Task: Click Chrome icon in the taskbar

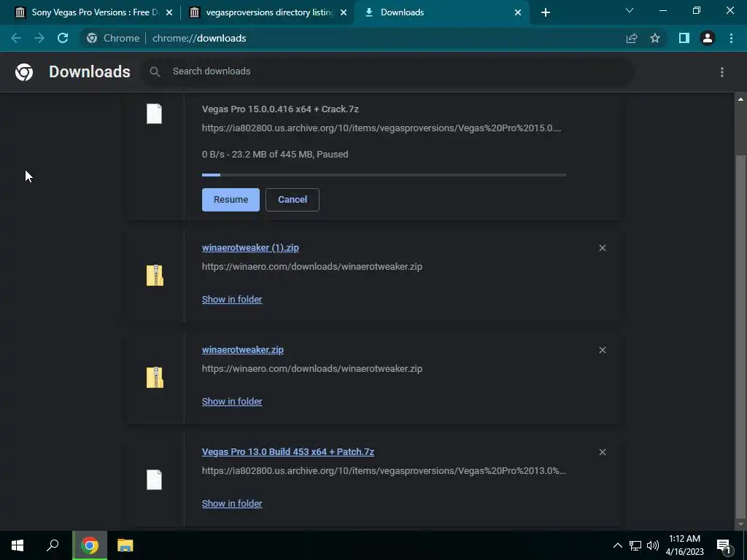Action: (x=90, y=545)
